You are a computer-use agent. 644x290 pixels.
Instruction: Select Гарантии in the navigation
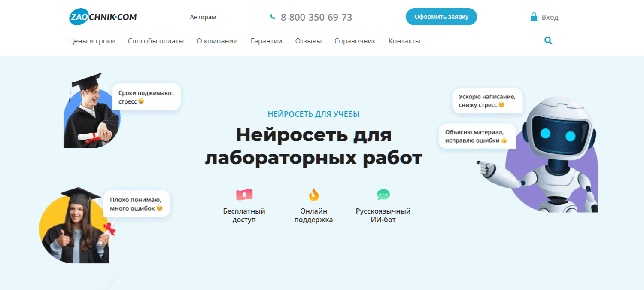266,41
